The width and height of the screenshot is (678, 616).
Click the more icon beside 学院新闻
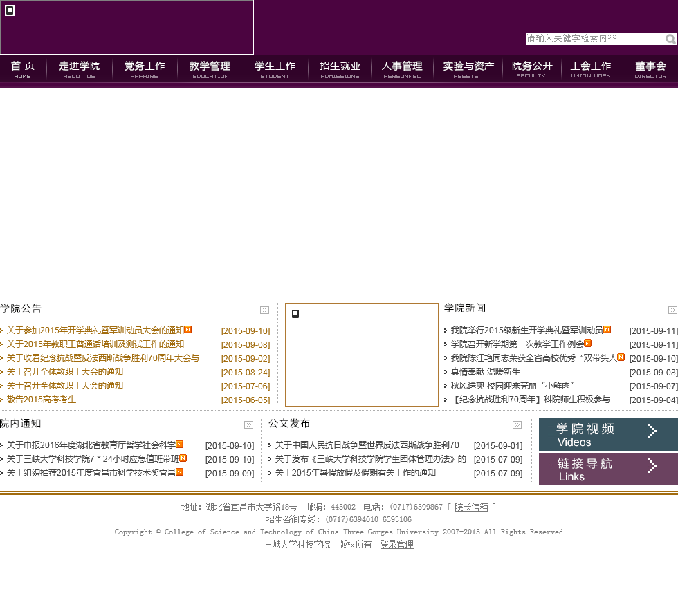click(672, 310)
